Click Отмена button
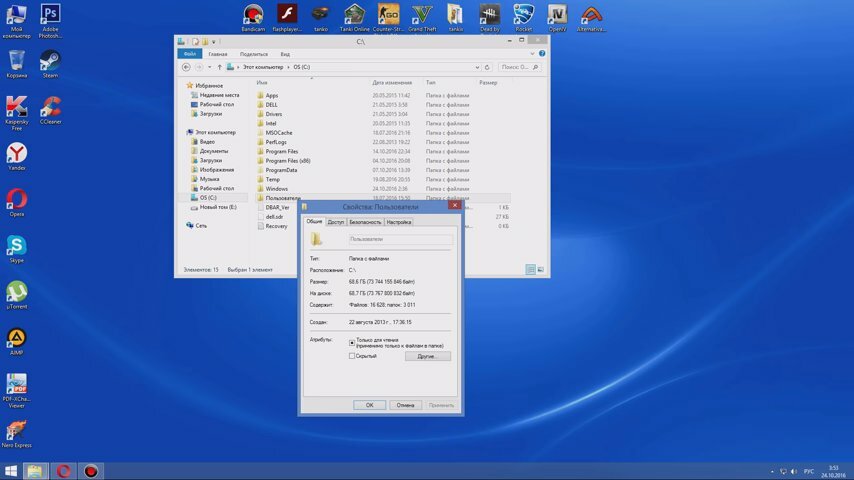This screenshot has height=480, width=854. [x=405, y=405]
